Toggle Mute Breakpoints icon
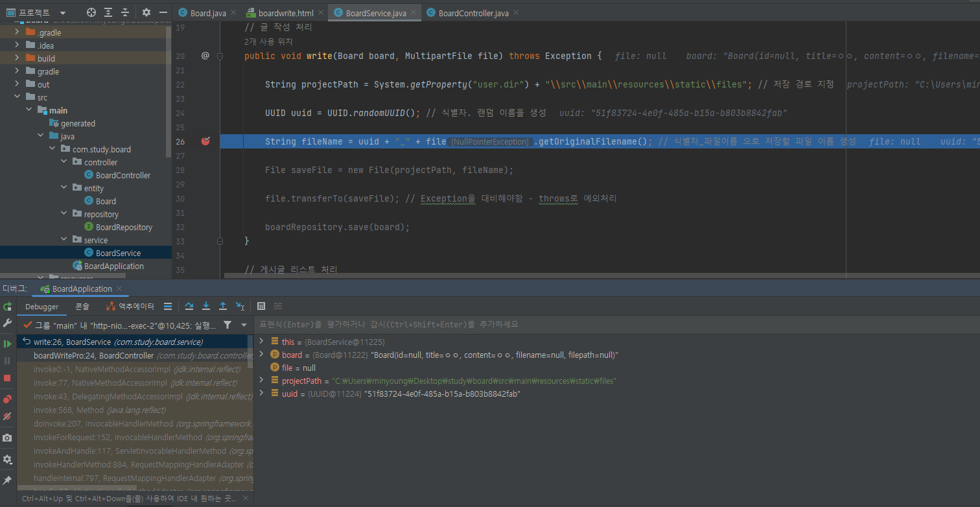This screenshot has width=980, height=507. (7, 416)
